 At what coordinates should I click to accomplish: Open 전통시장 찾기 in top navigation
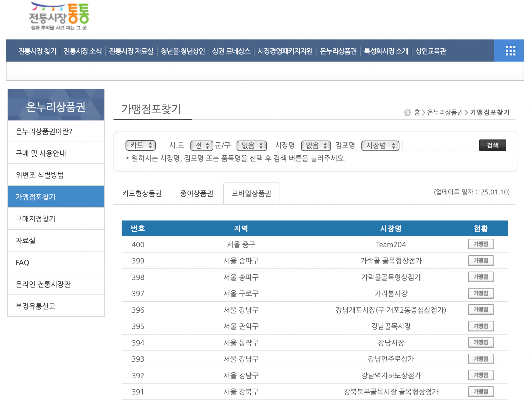37,51
